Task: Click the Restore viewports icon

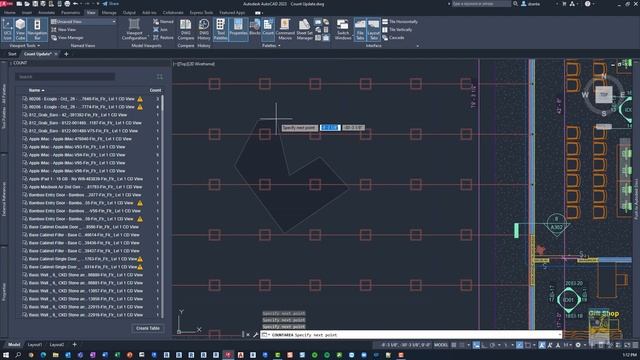Action: 163,38
